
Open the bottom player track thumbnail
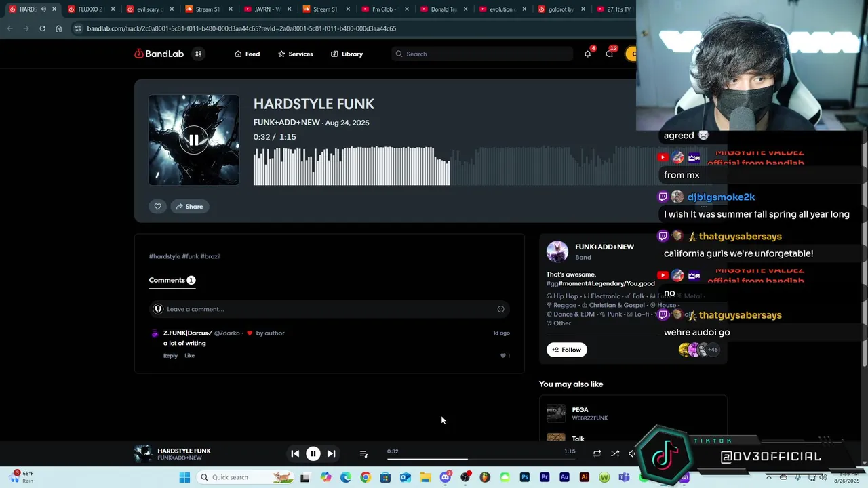143,454
